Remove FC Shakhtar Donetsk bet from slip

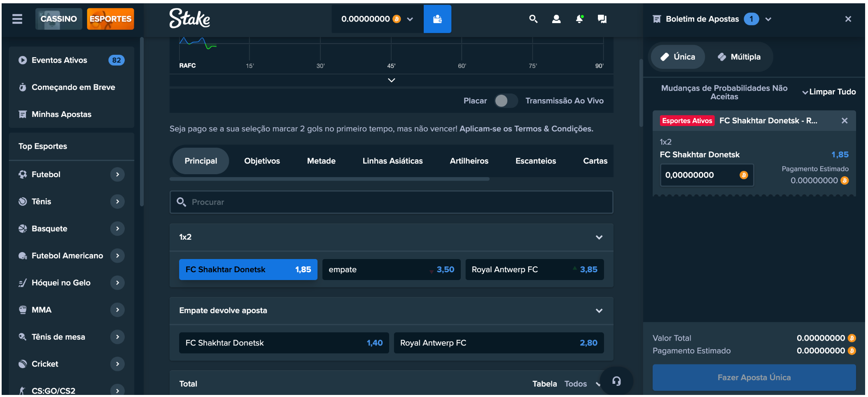(x=845, y=121)
